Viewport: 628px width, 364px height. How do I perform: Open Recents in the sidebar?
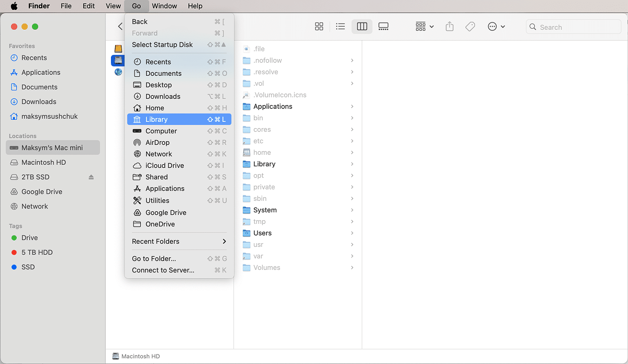click(52, 58)
